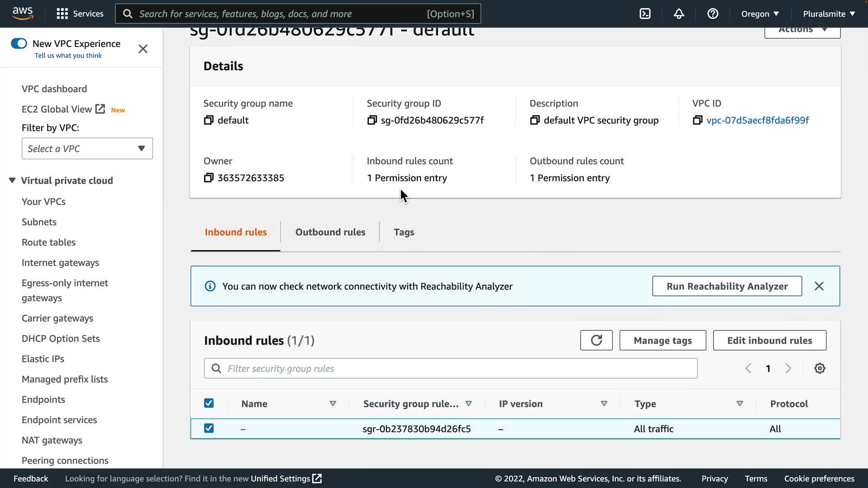Open the AWS CloudShell icon
Screen dimensions: 868x488
coord(645,14)
